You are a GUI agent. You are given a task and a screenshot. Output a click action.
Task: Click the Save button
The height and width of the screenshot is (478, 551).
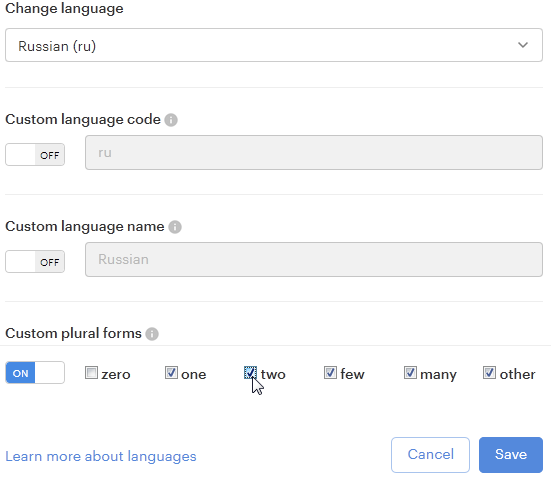click(x=511, y=455)
